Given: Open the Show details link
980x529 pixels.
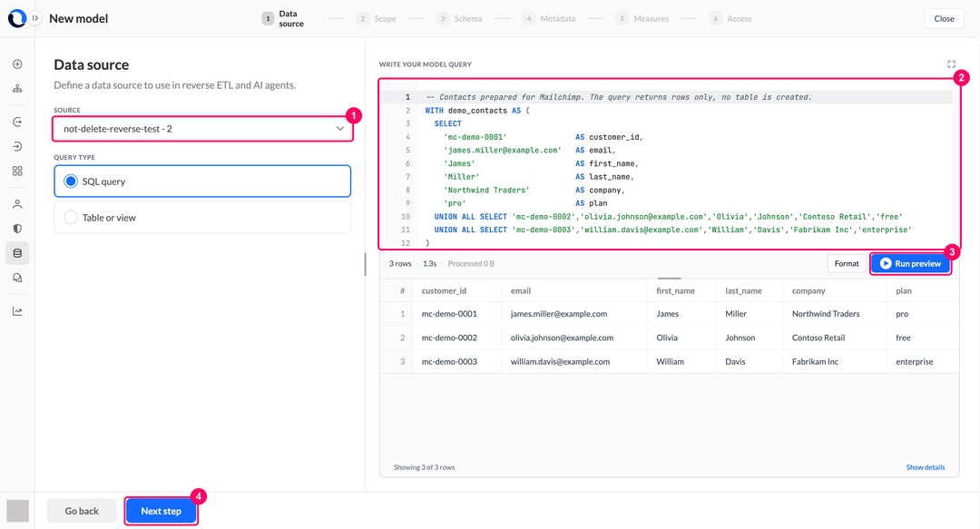Looking at the screenshot, I should 925,467.
